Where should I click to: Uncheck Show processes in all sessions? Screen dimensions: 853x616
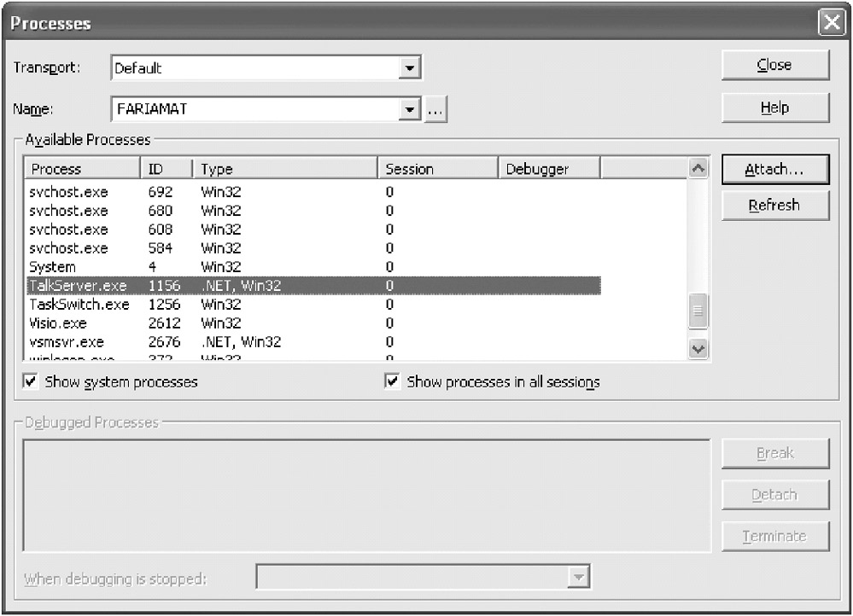[393, 382]
